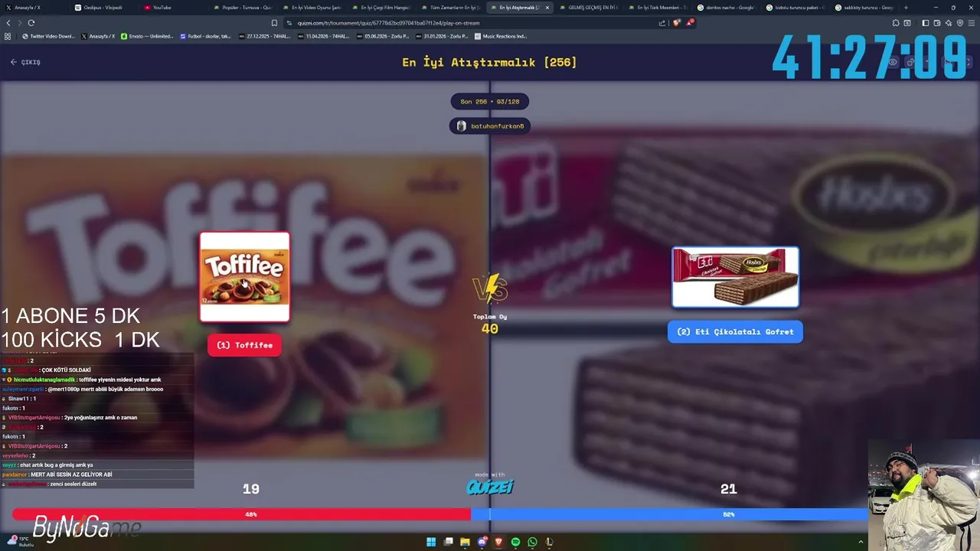
Task: Click the Son 256 • 93/128 round badge
Action: pos(490,101)
